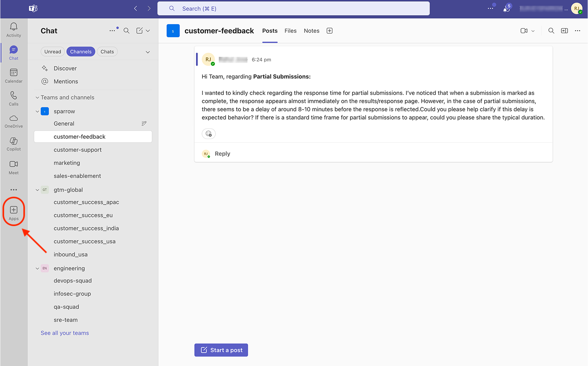This screenshot has height=366, width=588.
Task: Collapse the gtm-global team
Action: pyautogui.click(x=37, y=190)
